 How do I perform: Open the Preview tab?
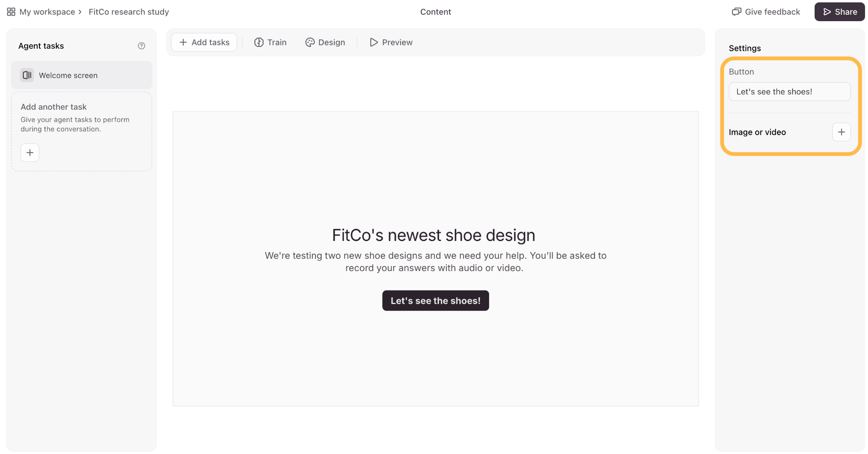click(x=391, y=42)
